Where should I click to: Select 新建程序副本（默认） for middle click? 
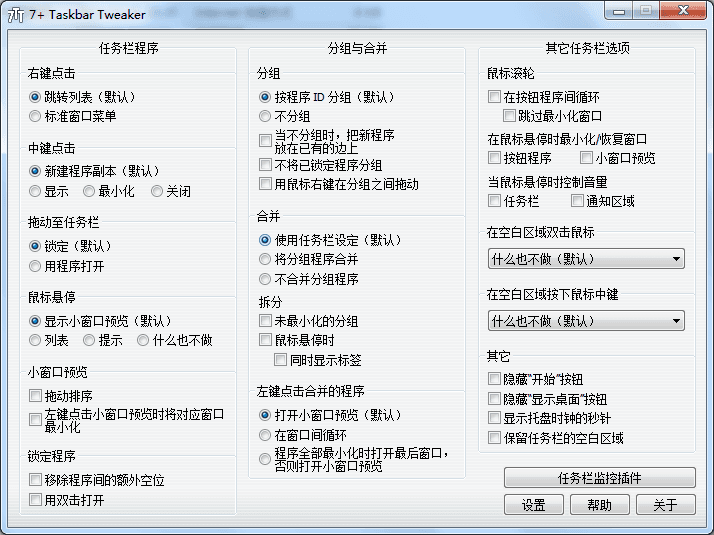coord(35,171)
